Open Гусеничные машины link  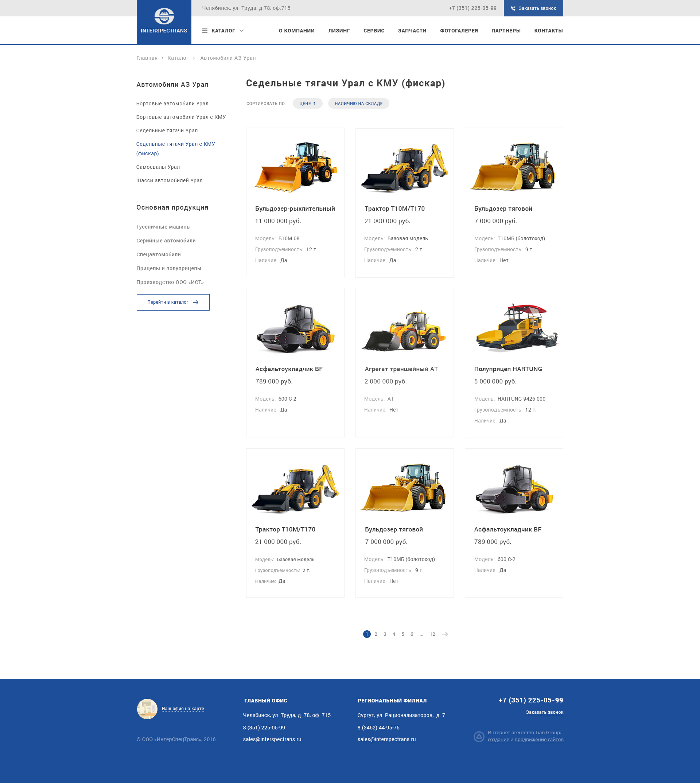click(163, 227)
